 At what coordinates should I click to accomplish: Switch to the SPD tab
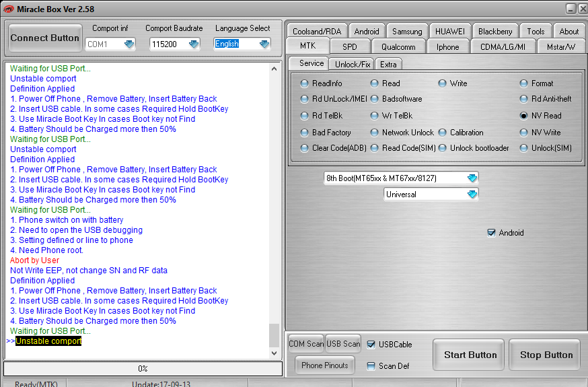coord(349,46)
